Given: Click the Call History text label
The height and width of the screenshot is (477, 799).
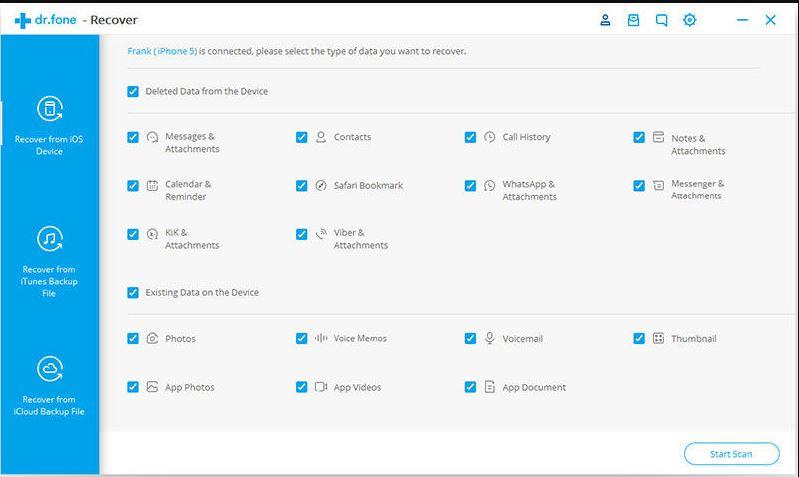Looking at the screenshot, I should tap(526, 137).
